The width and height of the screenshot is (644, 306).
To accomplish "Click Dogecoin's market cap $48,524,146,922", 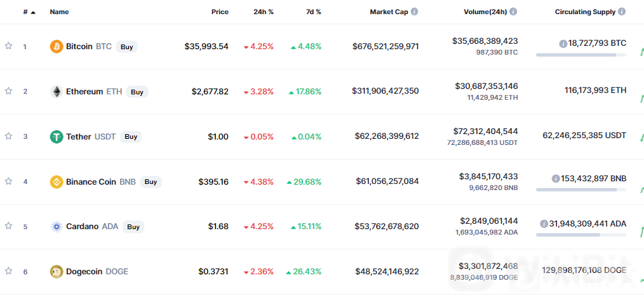I will (387, 272).
